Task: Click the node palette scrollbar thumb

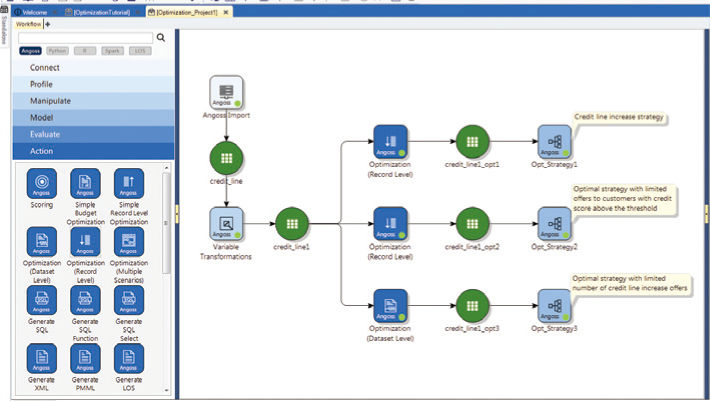Action: (166, 223)
